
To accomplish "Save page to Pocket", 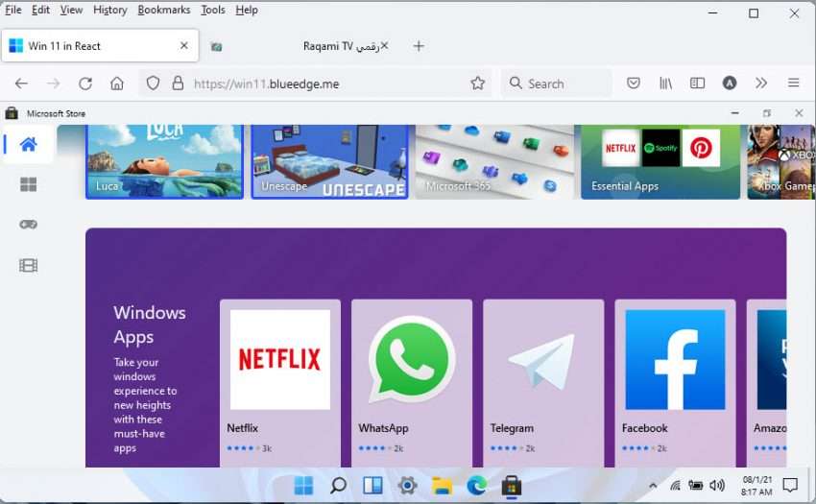I will (634, 83).
